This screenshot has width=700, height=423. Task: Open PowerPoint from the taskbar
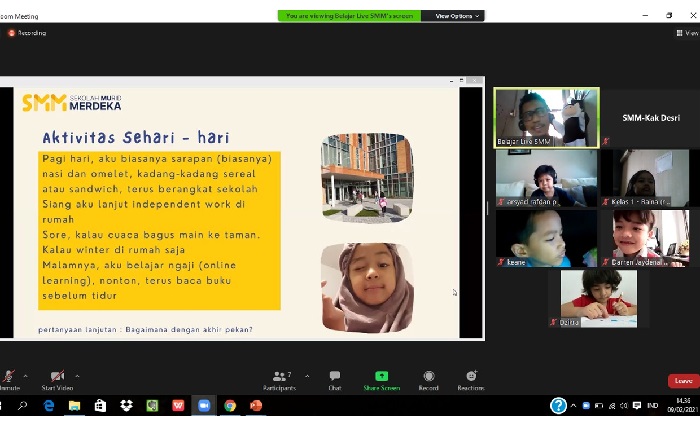(x=256, y=405)
